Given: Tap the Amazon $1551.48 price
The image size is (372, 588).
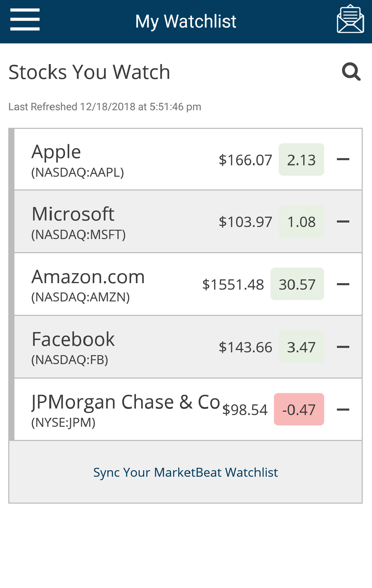Looking at the screenshot, I should pos(233,285).
